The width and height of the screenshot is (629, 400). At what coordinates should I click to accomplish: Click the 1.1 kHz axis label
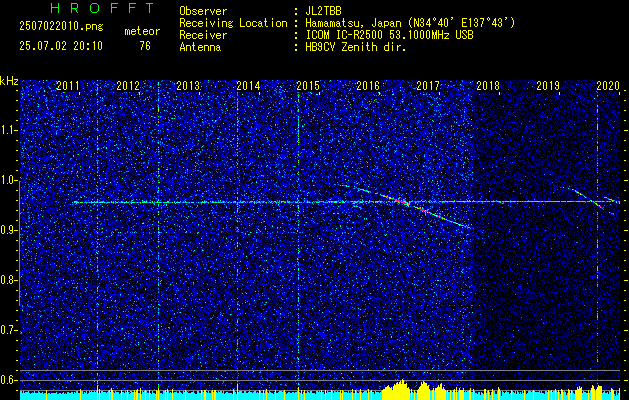tap(9, 130)
